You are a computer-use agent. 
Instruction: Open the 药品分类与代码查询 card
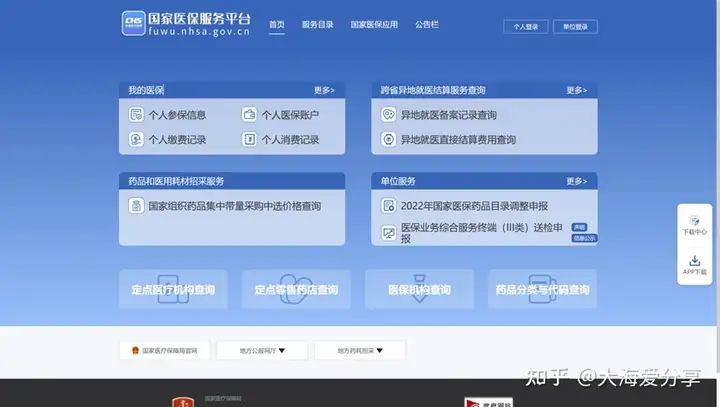(542, 289)
